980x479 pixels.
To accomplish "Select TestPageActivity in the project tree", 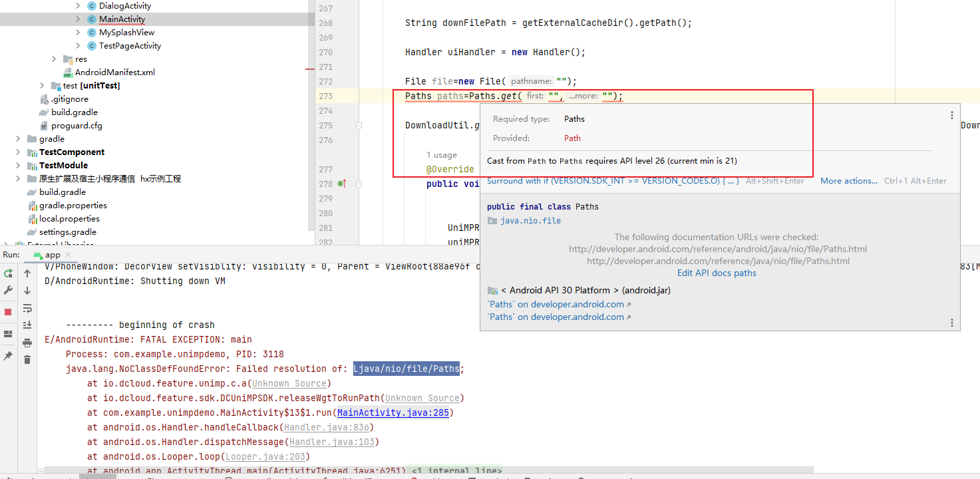I will point(130,46).
